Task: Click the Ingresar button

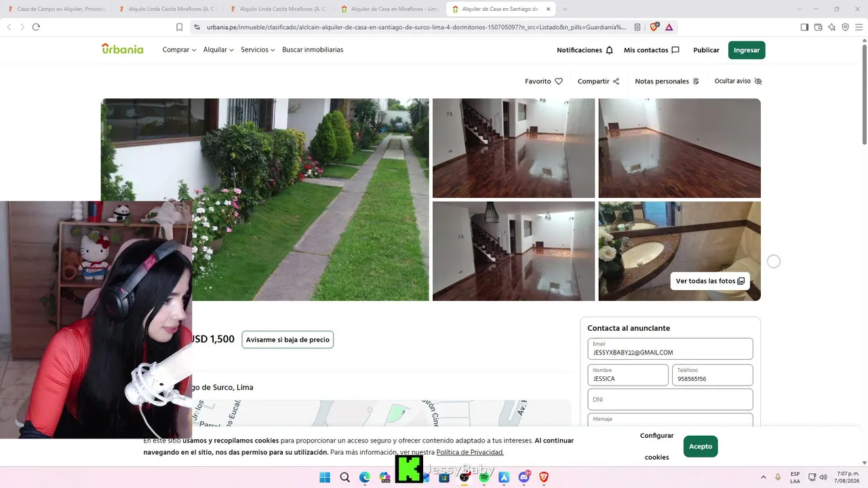Action: point(747,50)
